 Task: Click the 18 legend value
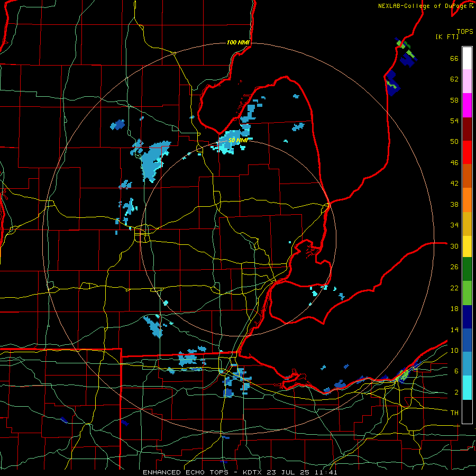click(454, 309)
